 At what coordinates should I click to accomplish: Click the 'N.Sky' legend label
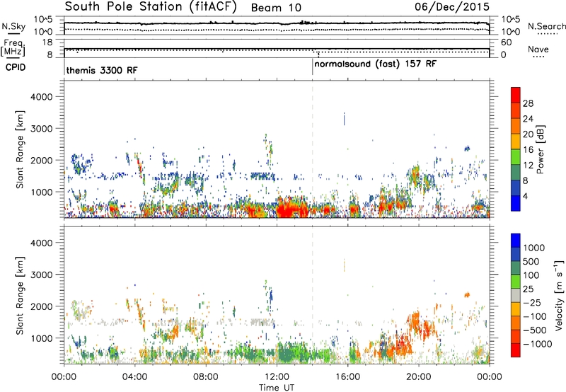(13, 26)
